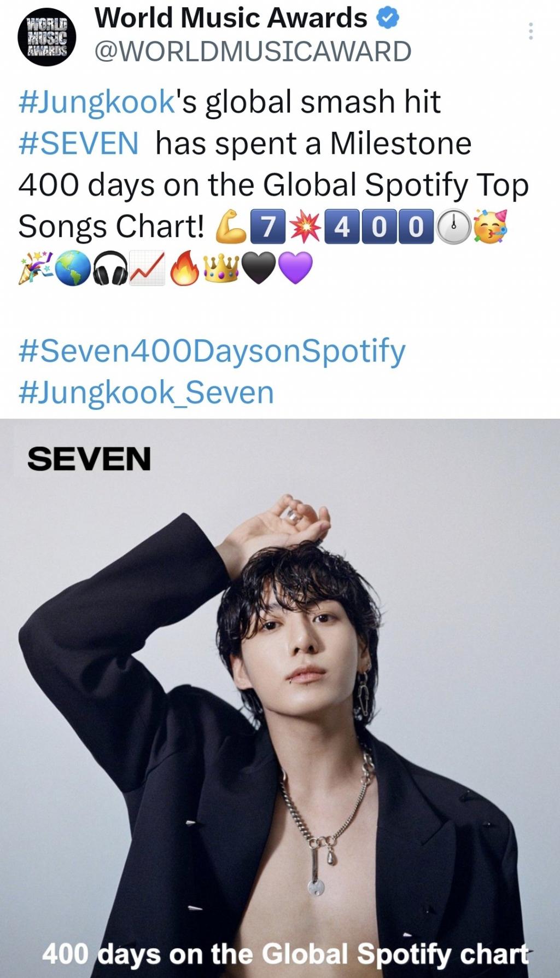This screenshot has width=560, height=978.
Task: Open the three-dot tweet options menu
Action: (x=530, y=31)
